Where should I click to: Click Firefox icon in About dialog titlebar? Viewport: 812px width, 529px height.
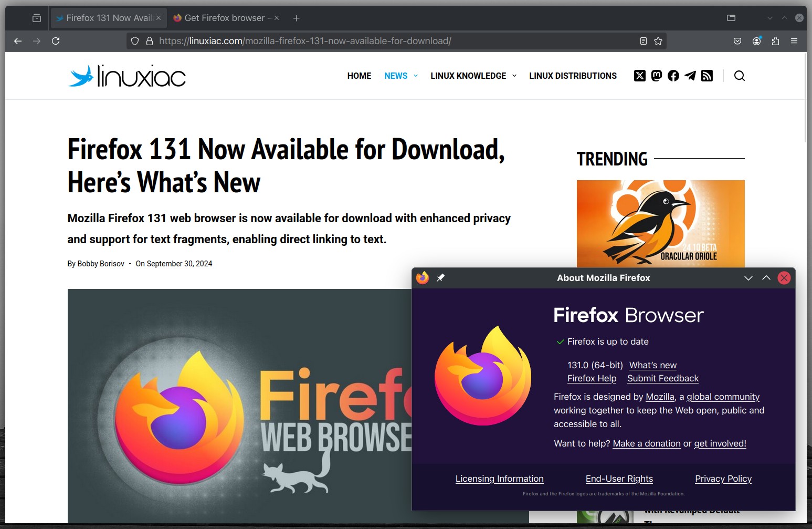(423, 277)
